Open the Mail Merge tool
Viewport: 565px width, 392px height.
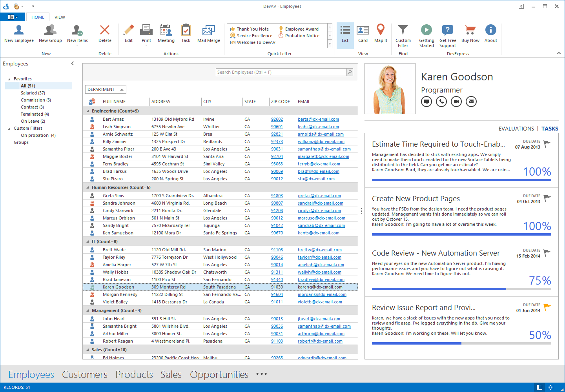click(x=208, y=35)
